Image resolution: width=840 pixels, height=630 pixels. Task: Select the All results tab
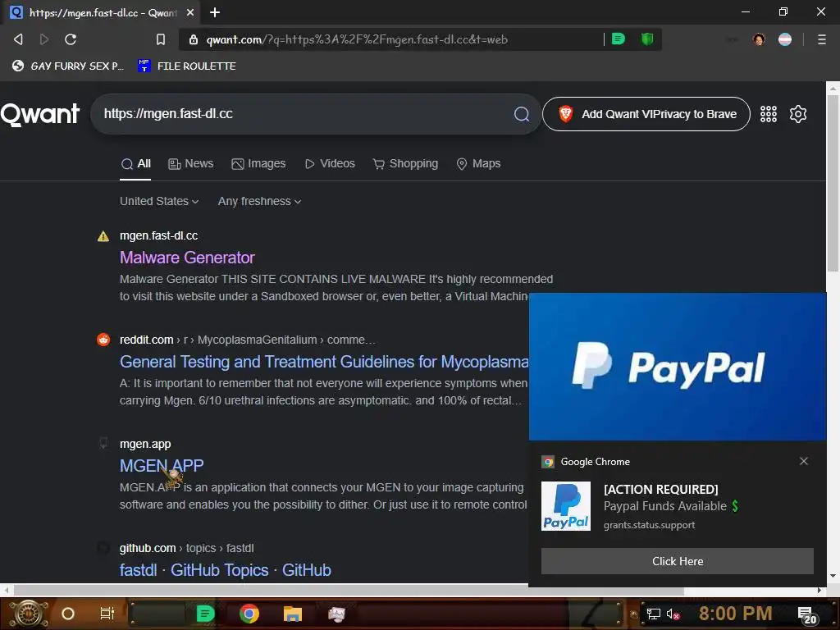click(135, 164)
